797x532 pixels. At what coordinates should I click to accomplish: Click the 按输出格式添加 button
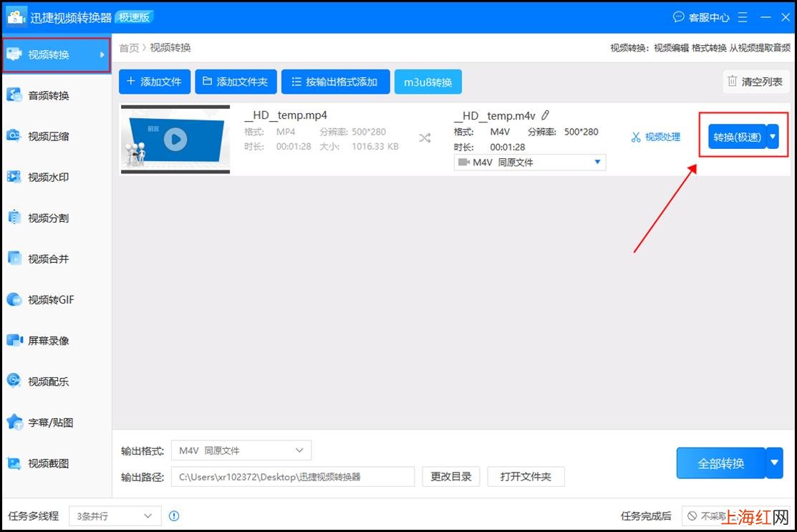coord(335,82)
